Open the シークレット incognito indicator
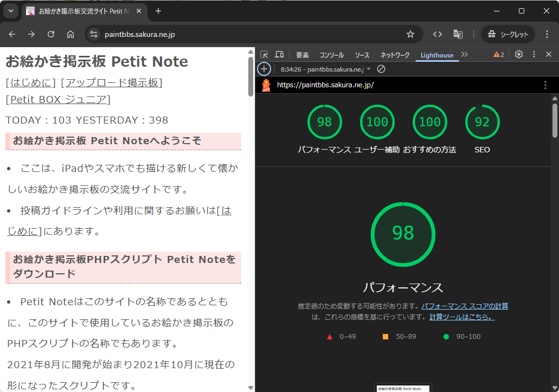Screen dimensions: 559x392 508,34
